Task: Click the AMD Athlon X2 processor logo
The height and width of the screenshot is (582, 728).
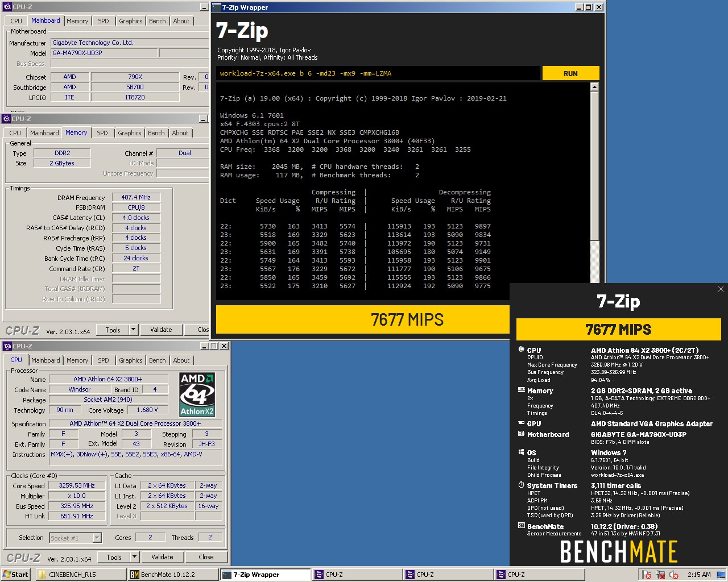Action: click(197, 394)
